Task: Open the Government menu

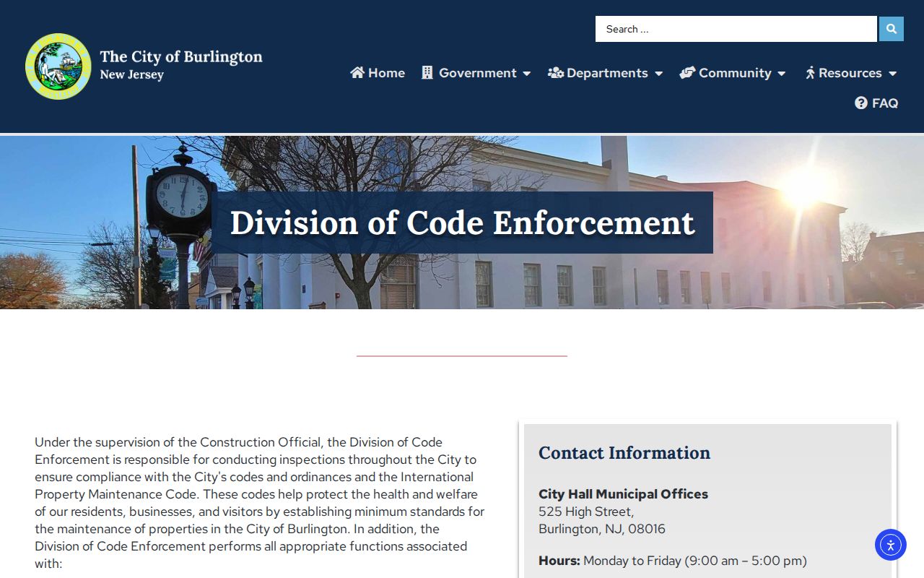Action: click(x=478, y=73)
